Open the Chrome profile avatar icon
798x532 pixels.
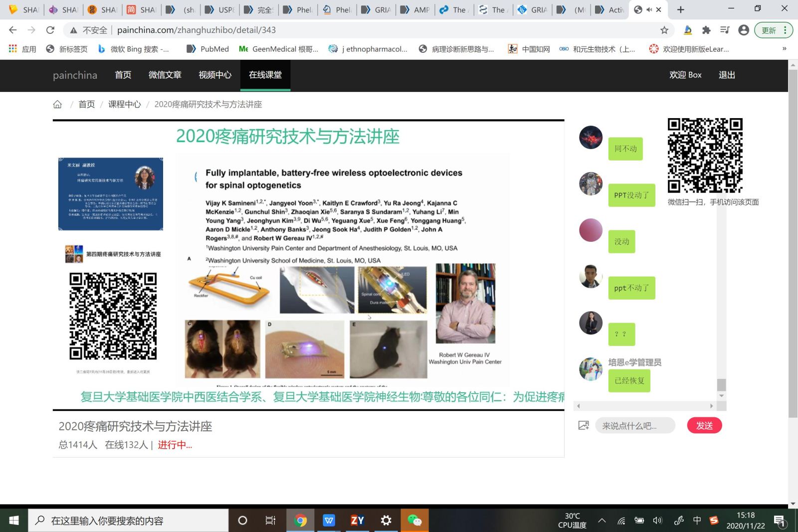pyautogui.click(x=743, y=30)
